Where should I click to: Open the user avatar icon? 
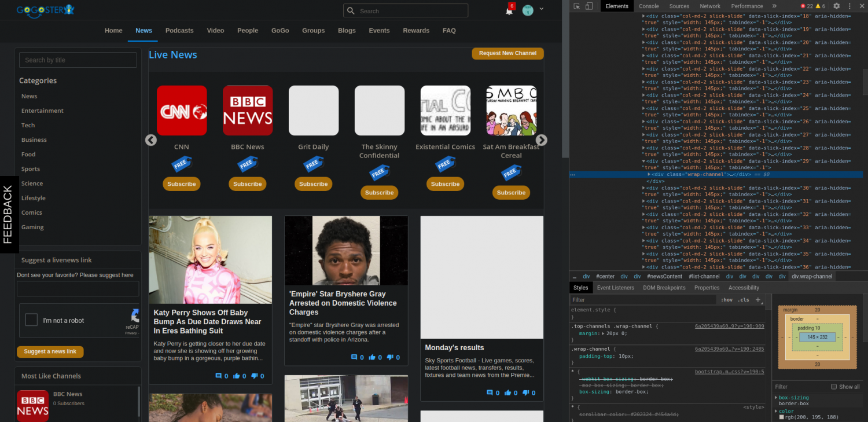click(528, 10)
